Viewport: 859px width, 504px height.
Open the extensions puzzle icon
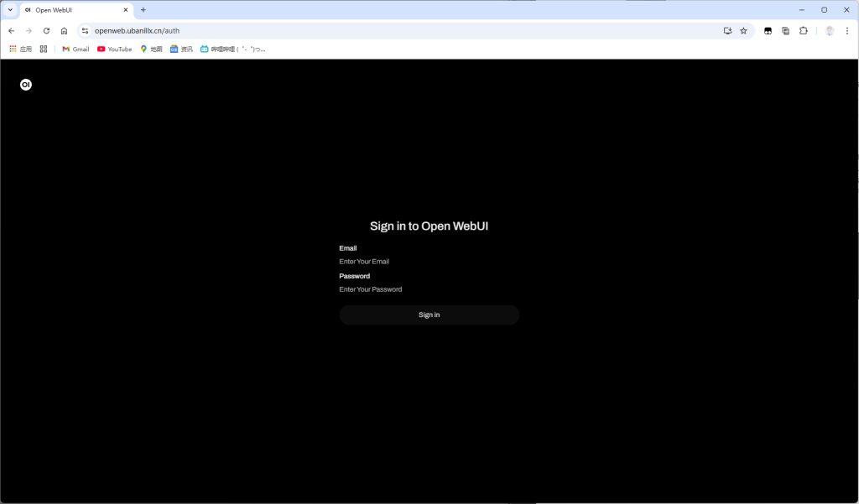(803, 31)
